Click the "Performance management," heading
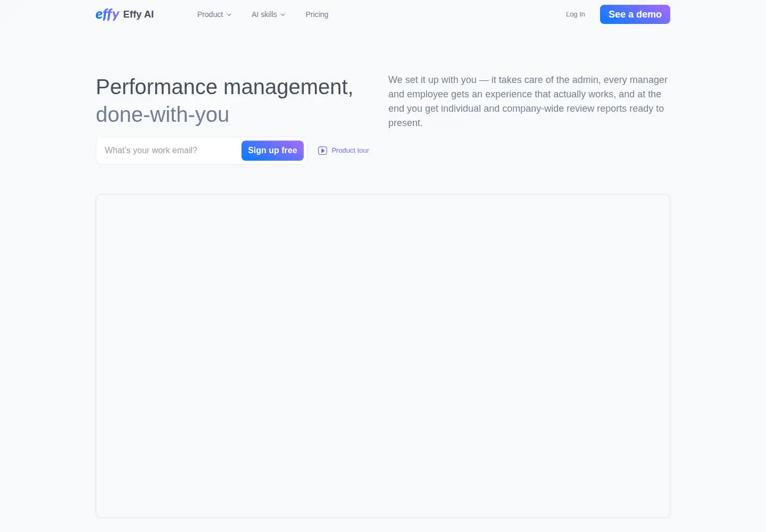766x532 pixels. [x=224, y=87]
